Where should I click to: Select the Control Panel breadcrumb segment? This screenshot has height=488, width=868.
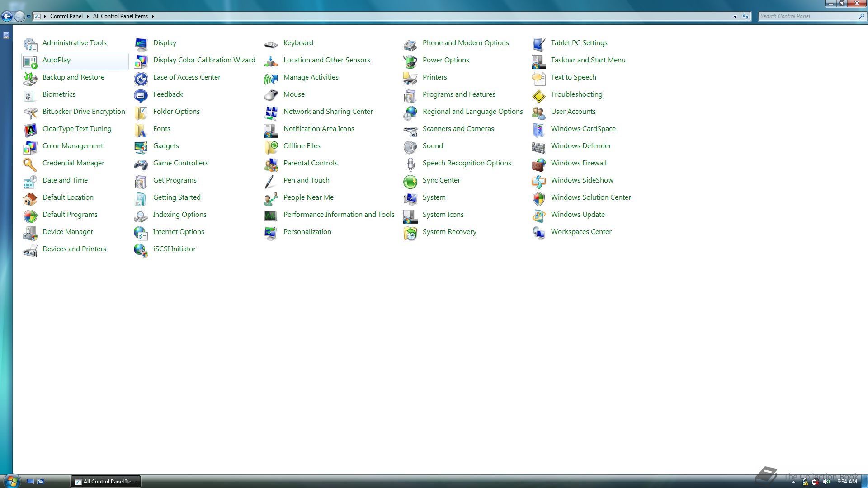[66, 16]
